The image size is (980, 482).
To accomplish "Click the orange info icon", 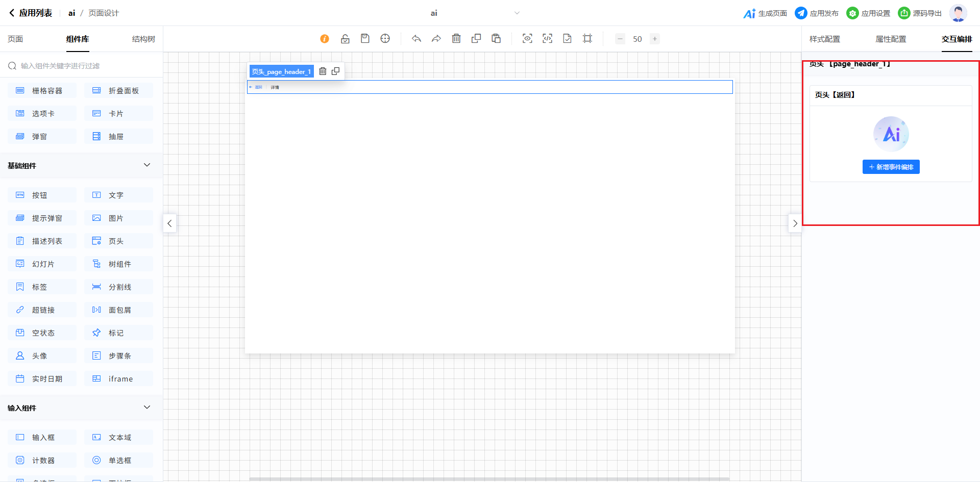I will coord(325,39).
